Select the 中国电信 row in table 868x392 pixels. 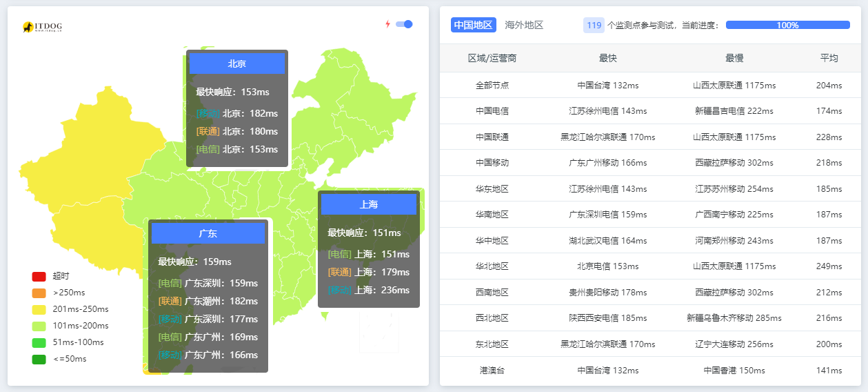point(492,111)
